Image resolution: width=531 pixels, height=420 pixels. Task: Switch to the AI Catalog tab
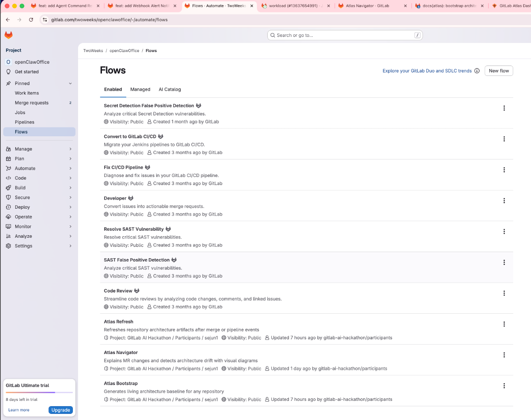point(170,89)
